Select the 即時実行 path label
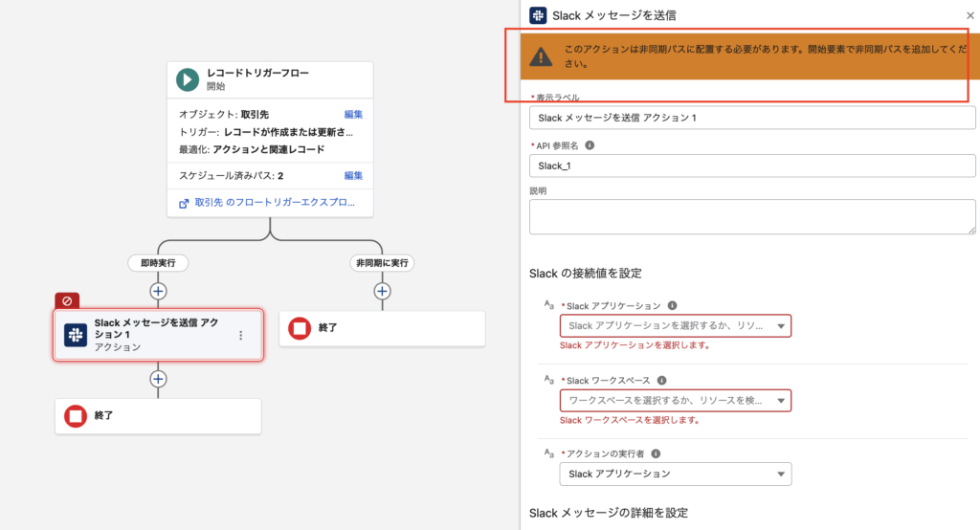This screenshot has height=530, width=980. (x=159, y=262)
